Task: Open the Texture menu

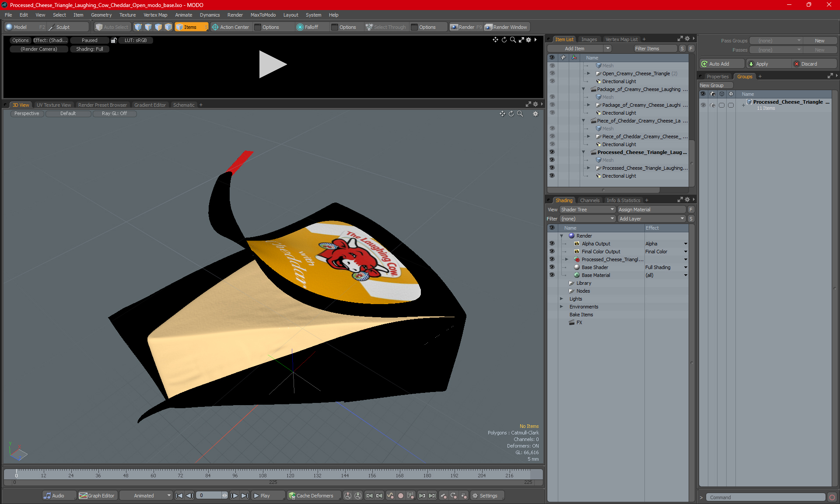Action: 127,15
